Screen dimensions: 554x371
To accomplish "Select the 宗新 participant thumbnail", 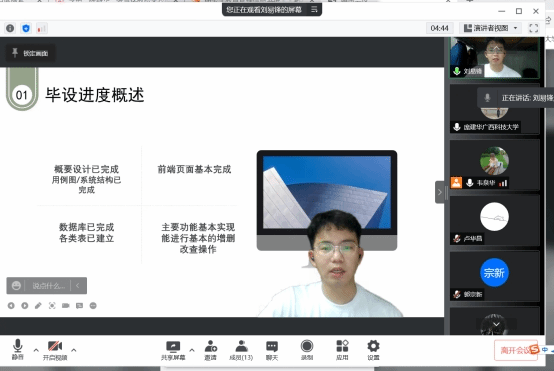I will click(494, 276).
